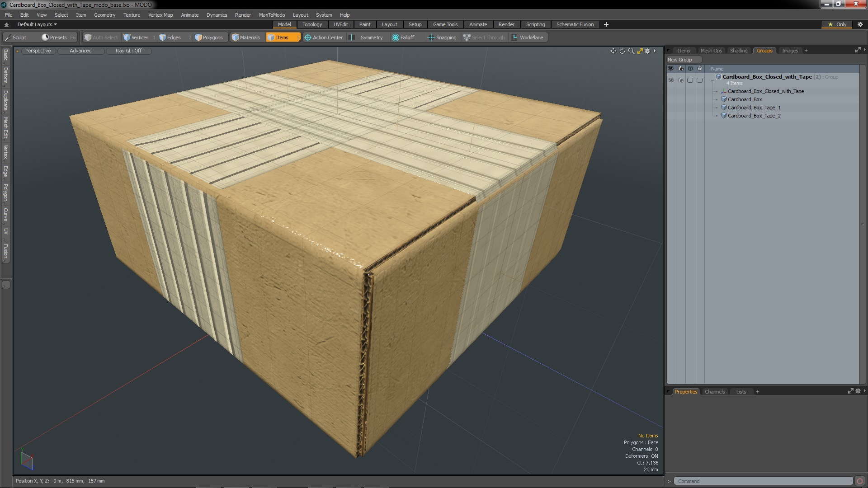The width and height of the screenshot is (868, 488).
Task: Activate Snapping tool
Action: click(442, 38)
